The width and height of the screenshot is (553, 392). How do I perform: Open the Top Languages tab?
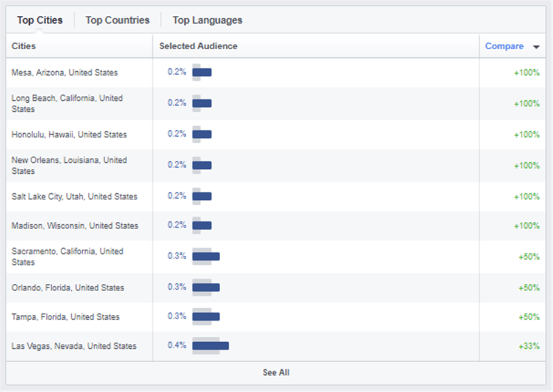207,20
